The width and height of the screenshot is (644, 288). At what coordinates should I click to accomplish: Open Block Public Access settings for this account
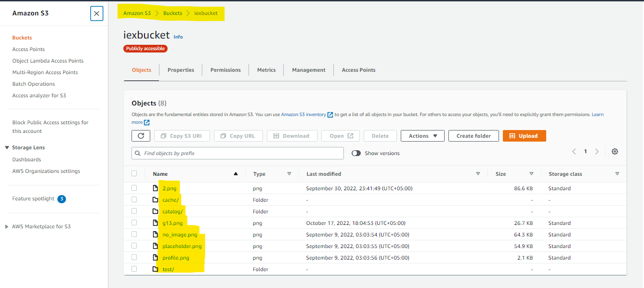(x=50, y=127)
